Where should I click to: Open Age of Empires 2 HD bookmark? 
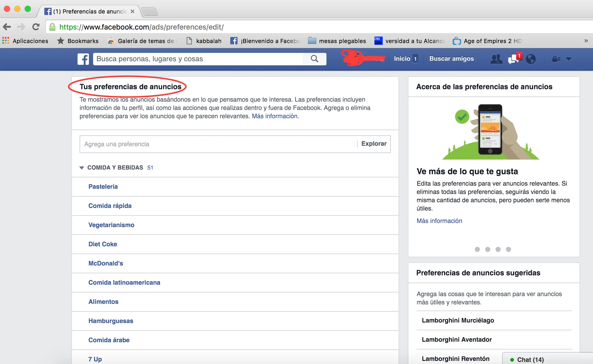tap(487, 41)
